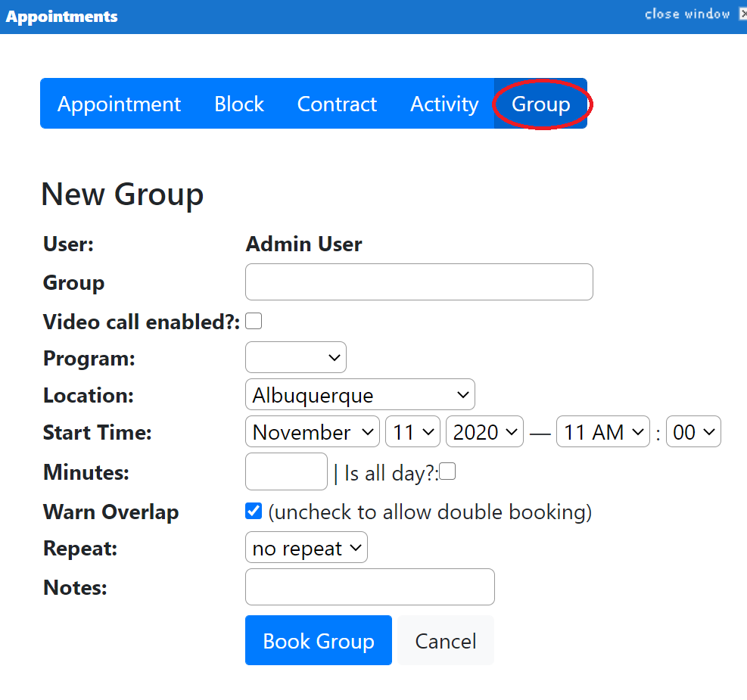Image resolution: width=747 pixels, height=700 pixels.
Task: Expand the no repeat dropdown
Action: click(x=307, y=547)
